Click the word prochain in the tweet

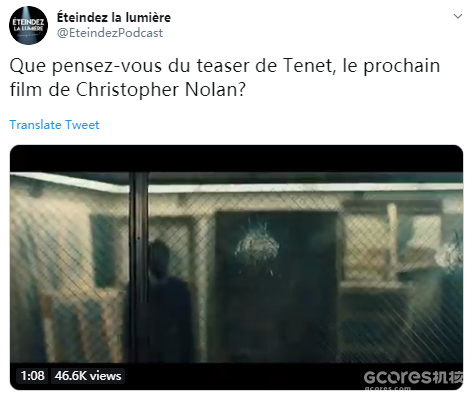pos(402,66)
